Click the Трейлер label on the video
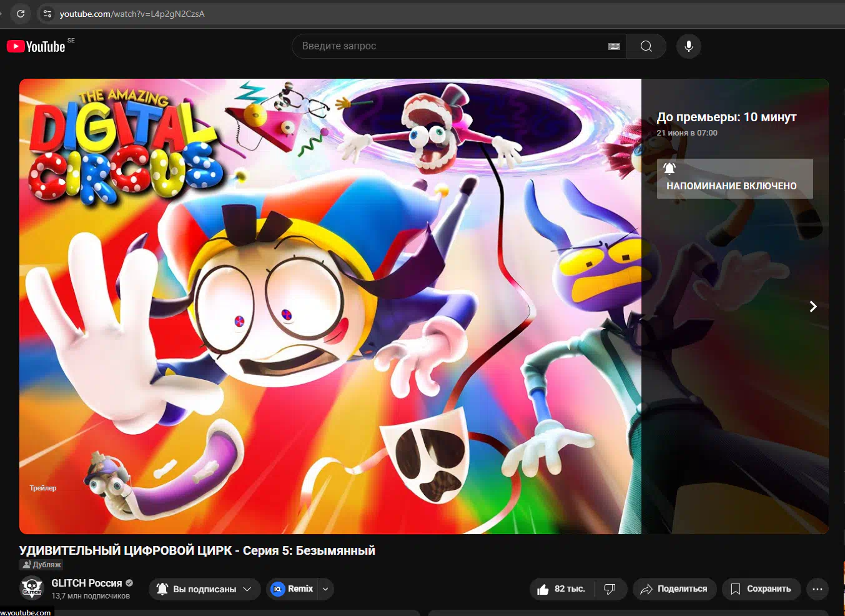The width and height of the screenshot is (845, 616). [x=43, y=488]
